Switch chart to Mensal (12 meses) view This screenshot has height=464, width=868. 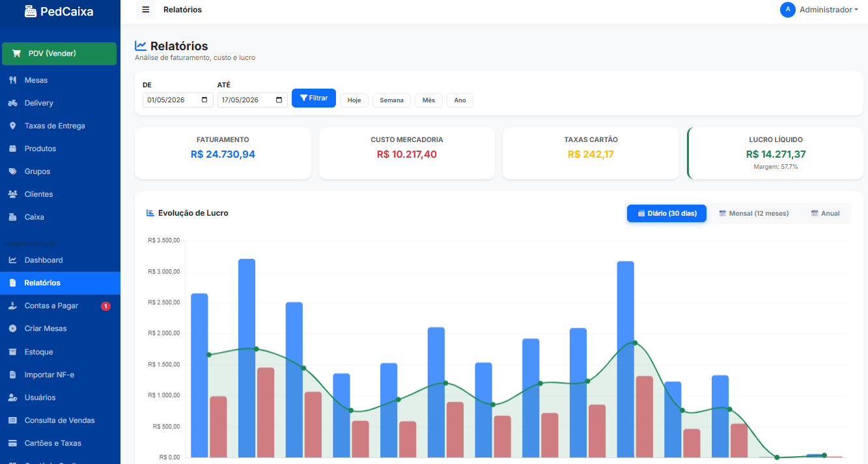tap(753, 213)
